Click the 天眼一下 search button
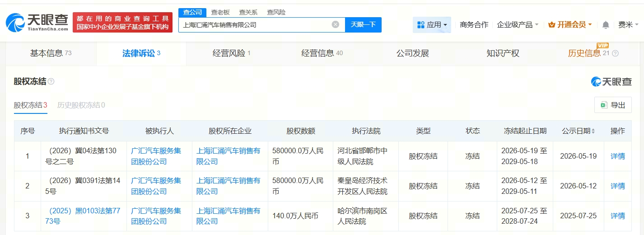The image size is (644, 235). pos(363,25)
